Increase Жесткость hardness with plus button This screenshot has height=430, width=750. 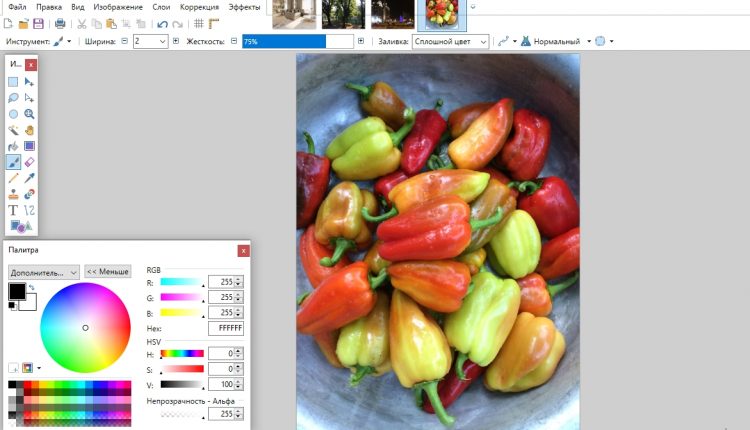pos(361,41)
